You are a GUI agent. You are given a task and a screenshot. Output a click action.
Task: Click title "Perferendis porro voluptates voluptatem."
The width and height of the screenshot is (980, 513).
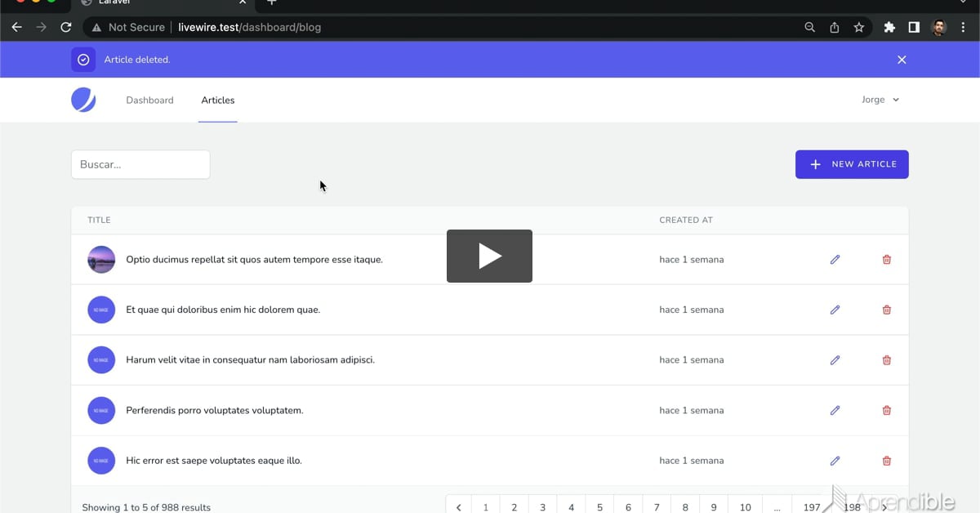(215, 410)
